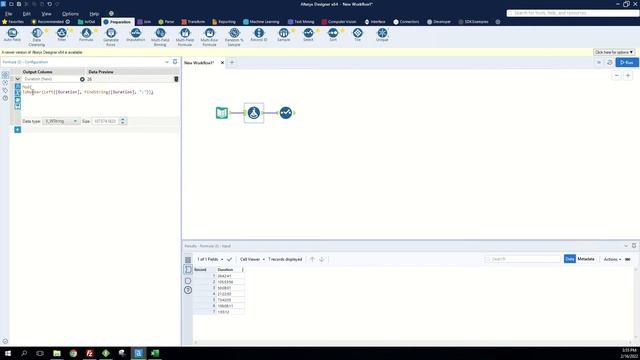Open the functions list icon in expression editor

[18, 87]
